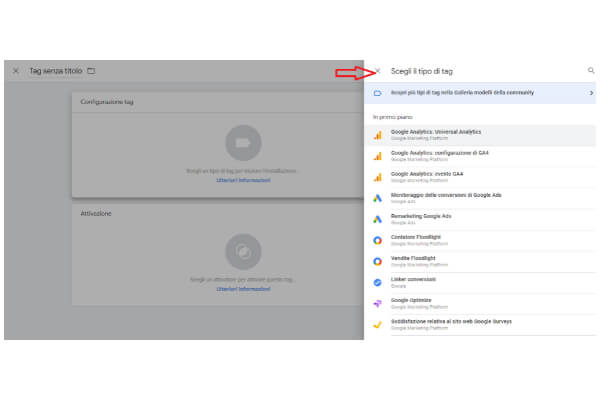600x400 pixels.
Task: Select Google Analytics: Universal Analytics tag type
Action: (x=481, y=135)
